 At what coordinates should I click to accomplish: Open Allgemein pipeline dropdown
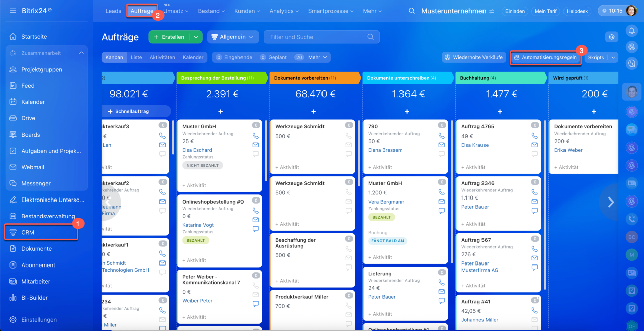coord(233,37)
